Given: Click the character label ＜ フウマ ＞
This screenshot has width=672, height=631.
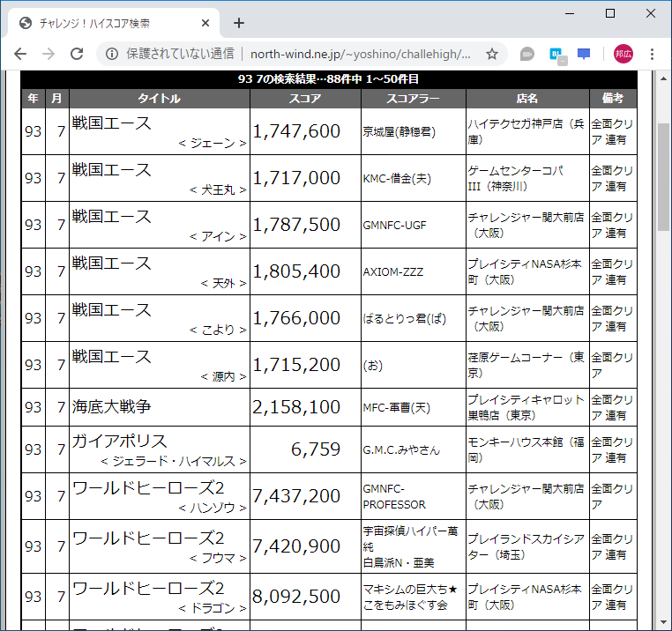Looking at the screenshot, I should pyautogui.click(x=218, y=558).
